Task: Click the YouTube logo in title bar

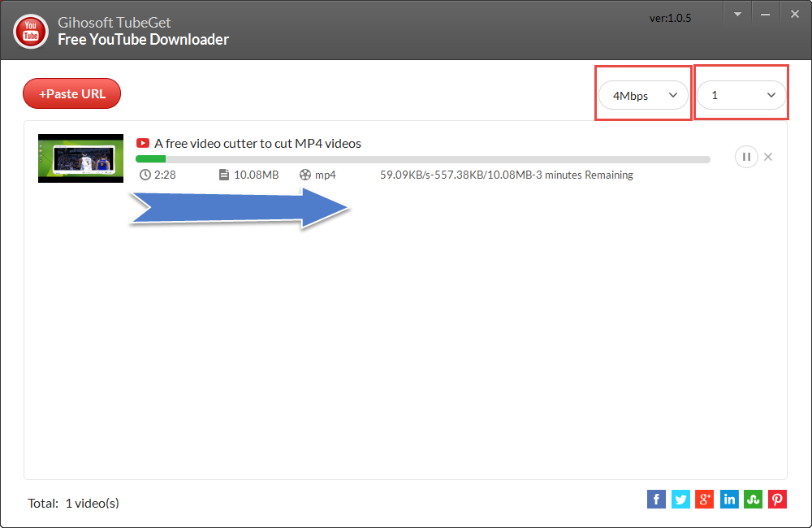Action: tap(31, 31)
